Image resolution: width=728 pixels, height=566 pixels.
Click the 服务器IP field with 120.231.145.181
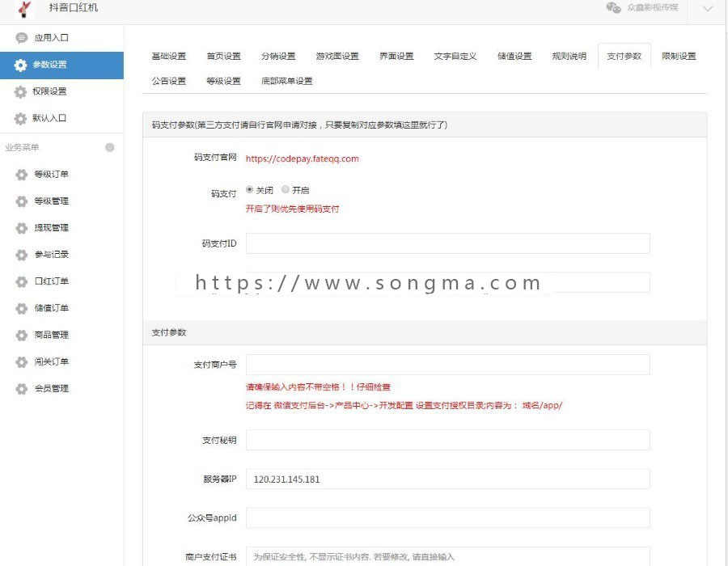(x=447, y=479)
